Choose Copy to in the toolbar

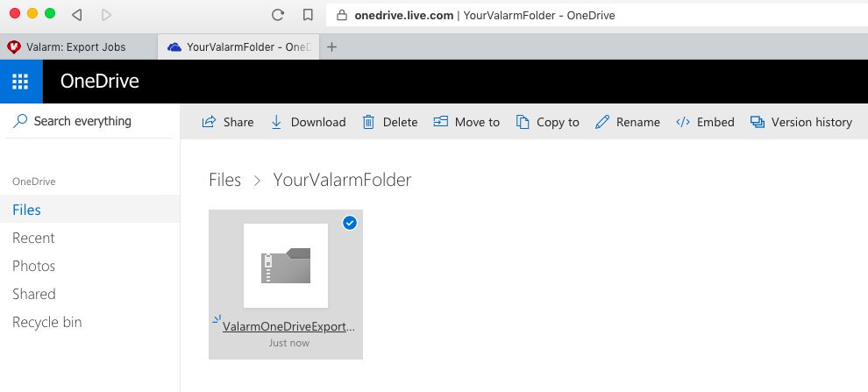point(547,123)
